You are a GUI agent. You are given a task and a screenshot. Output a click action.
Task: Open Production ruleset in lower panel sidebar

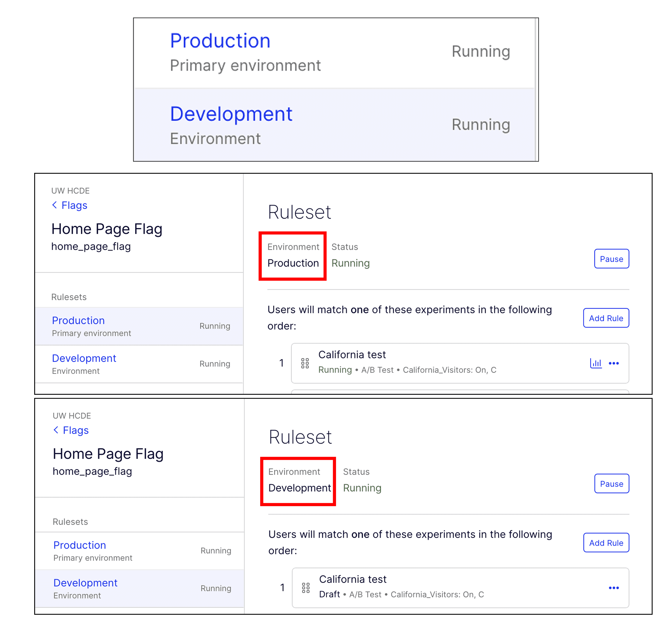pos(80,545)
